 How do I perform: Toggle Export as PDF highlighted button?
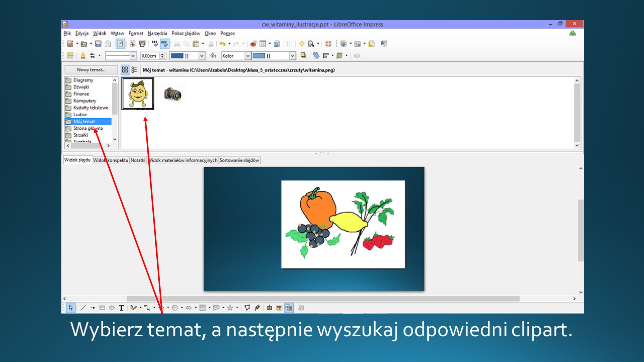click(133, 44)
